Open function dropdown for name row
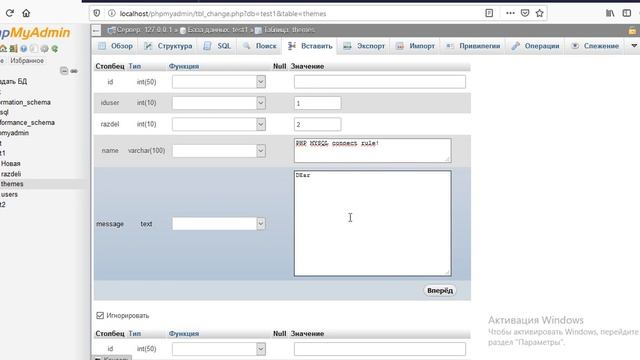The height and width of the screenshot is (360, 640). 219,151
